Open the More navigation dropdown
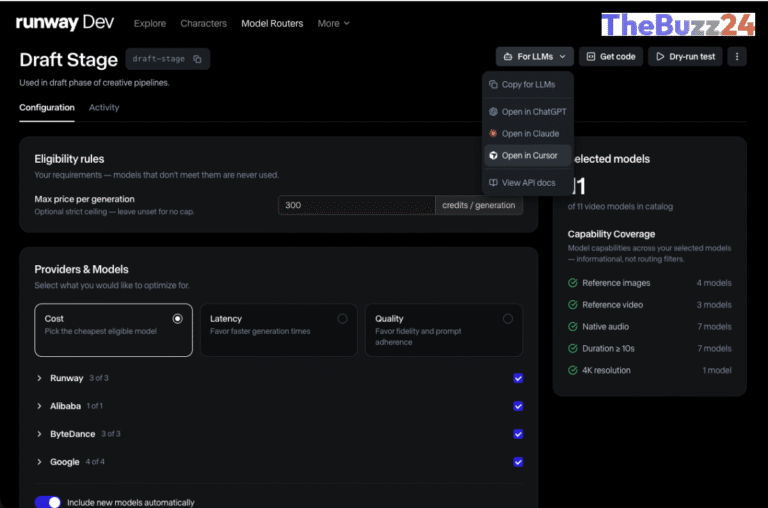Viewport: 768px width, 508px height. pos(334,24)
